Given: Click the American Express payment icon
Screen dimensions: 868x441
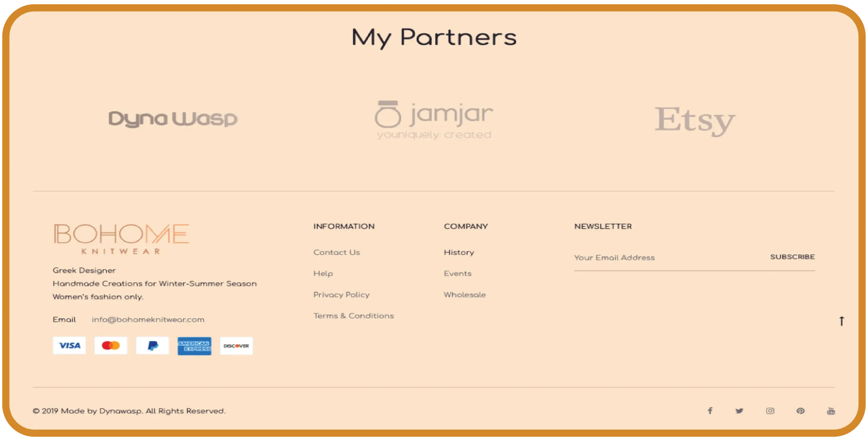Looking at the screenshot, I should (194, 346).
